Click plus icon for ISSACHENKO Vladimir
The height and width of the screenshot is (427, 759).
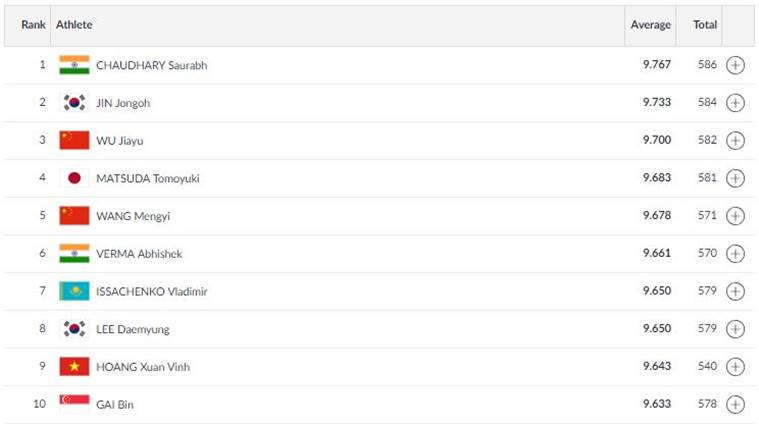tap(735, 291)
